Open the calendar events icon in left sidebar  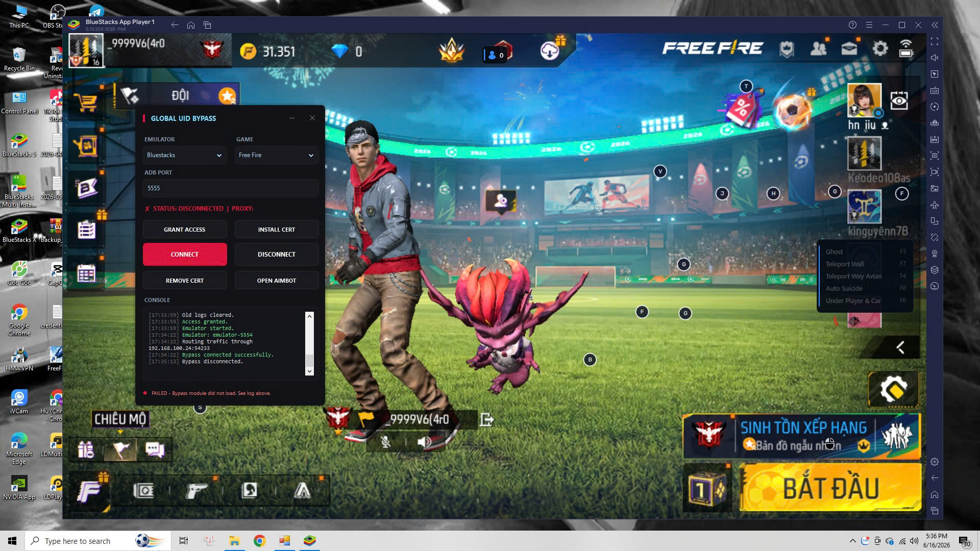tap(86, 273)
